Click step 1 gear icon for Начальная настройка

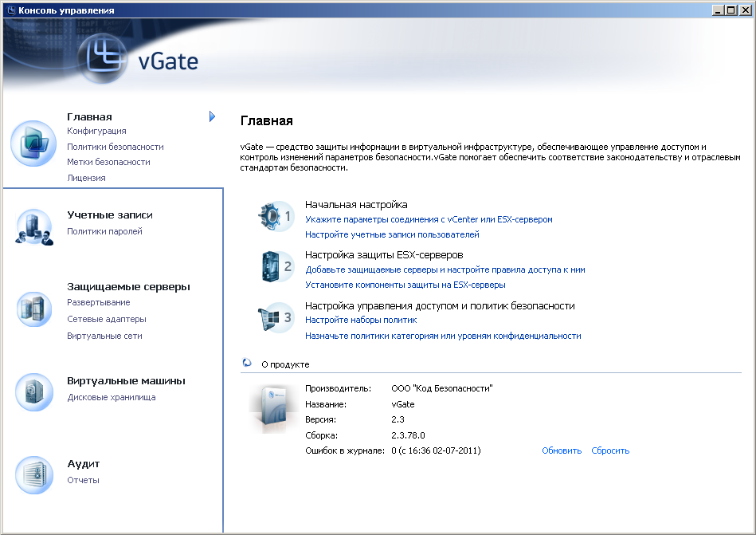[276, 216]
